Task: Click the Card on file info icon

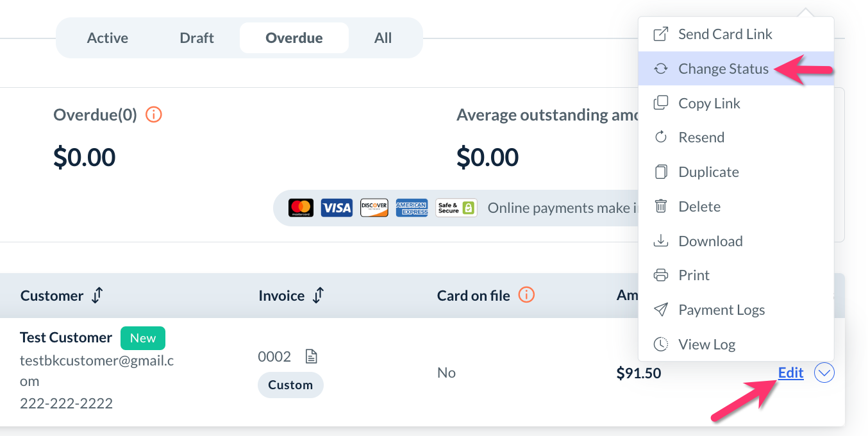Action: (x=526, y=295)
